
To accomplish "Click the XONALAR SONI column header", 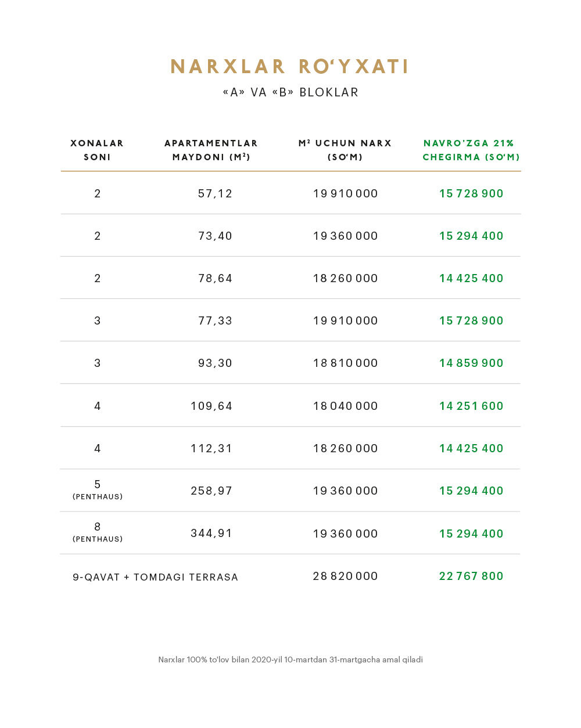I will coord(97,150).
